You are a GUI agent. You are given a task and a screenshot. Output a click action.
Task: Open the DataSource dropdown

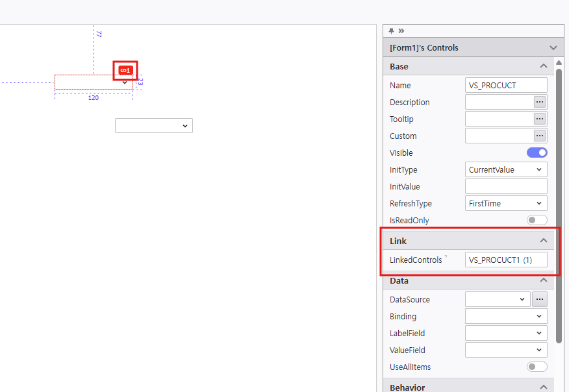tap(498, 300)
